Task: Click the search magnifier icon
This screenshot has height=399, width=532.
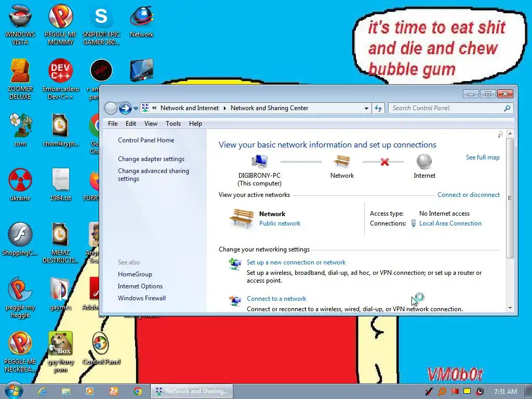Action: (507, 108)
